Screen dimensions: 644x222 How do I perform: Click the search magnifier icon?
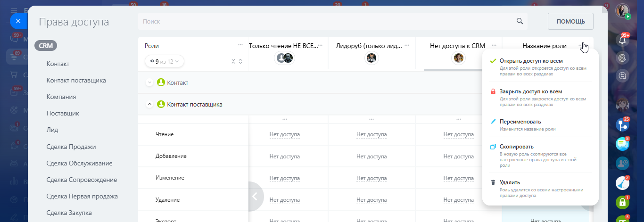pyautogui.click(x=520, y=21)
